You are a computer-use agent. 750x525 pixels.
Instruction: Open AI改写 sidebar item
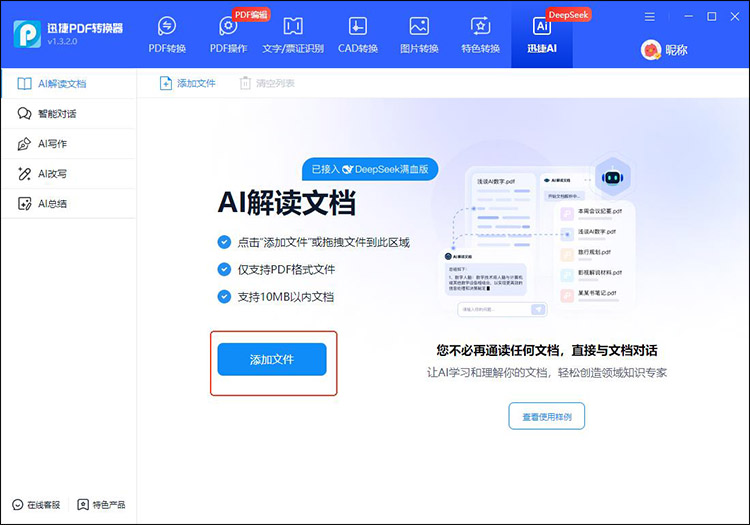52,174
